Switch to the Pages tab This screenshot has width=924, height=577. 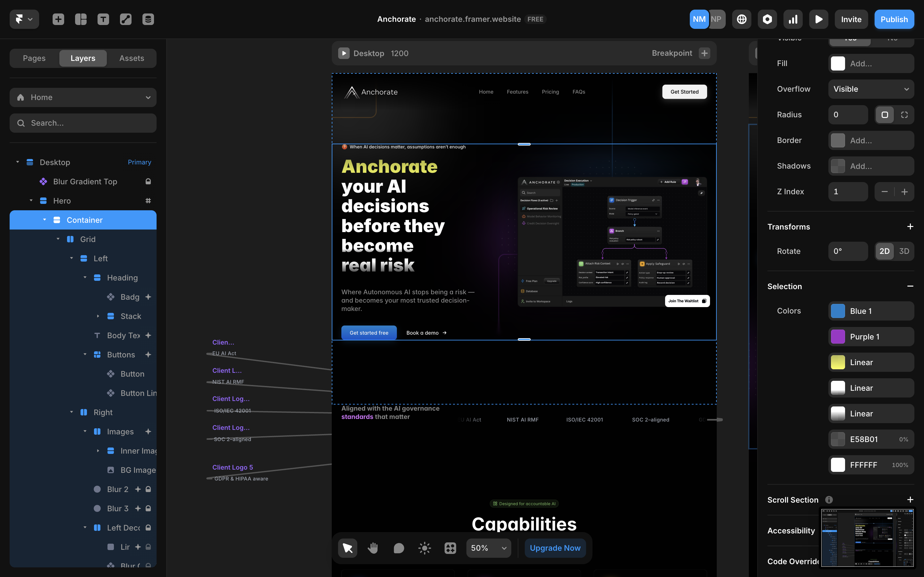click(34, 58)
